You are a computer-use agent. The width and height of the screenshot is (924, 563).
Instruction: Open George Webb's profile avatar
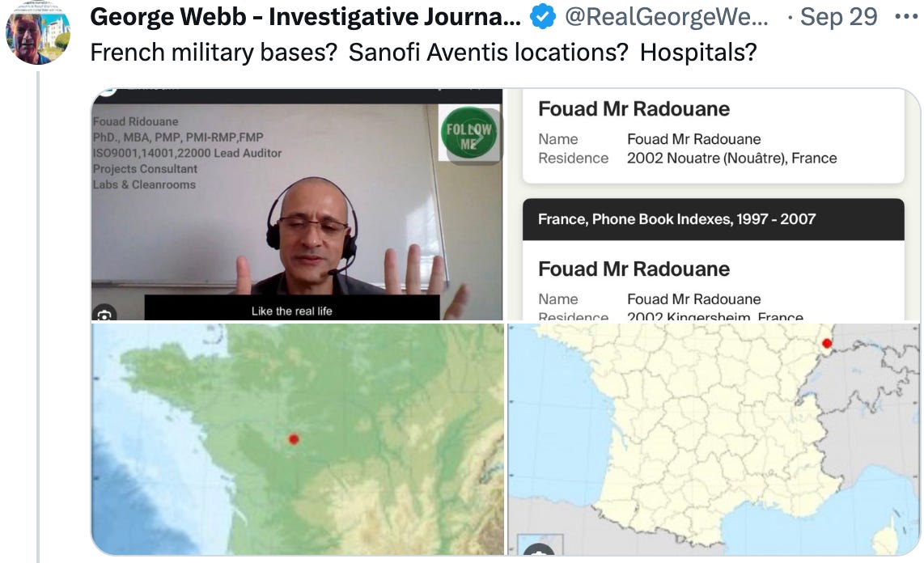tap(38, 32)
